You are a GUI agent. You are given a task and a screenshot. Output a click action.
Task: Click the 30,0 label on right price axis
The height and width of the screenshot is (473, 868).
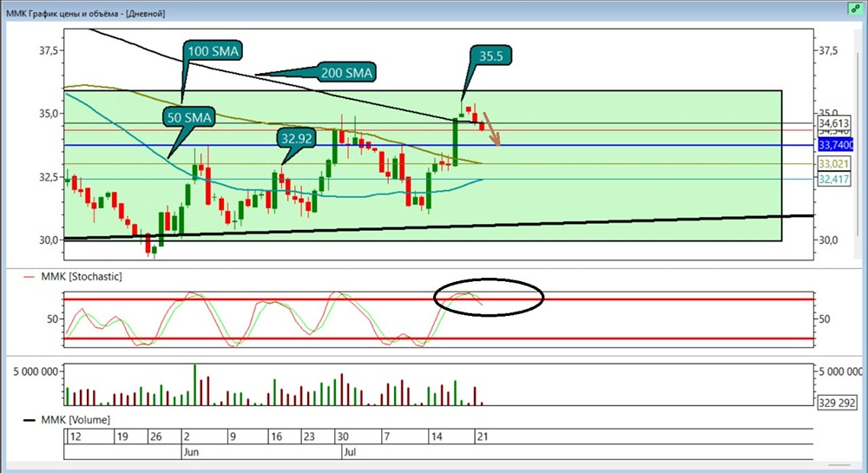point(829,240)
